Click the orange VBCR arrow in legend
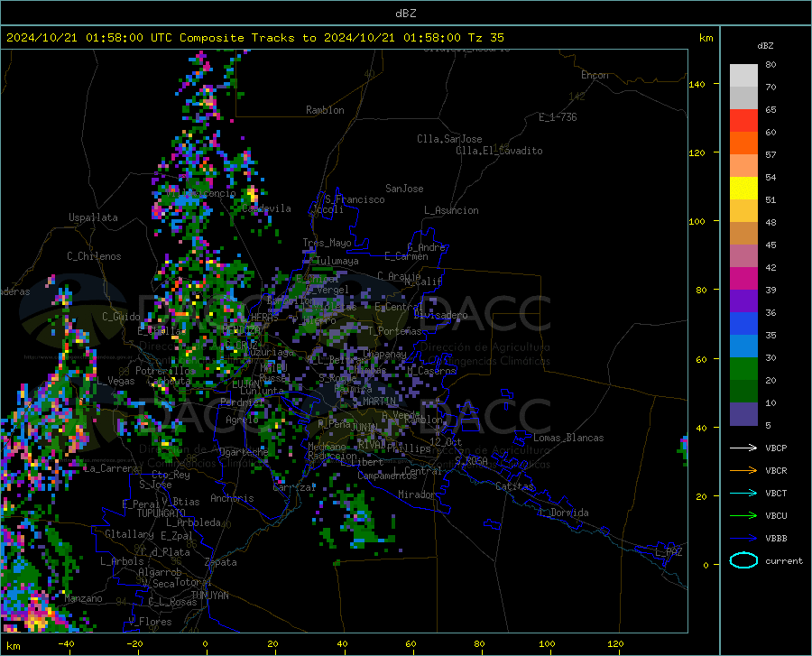The height and width of the screenshot is (656, 812). (x=743, y=471)
